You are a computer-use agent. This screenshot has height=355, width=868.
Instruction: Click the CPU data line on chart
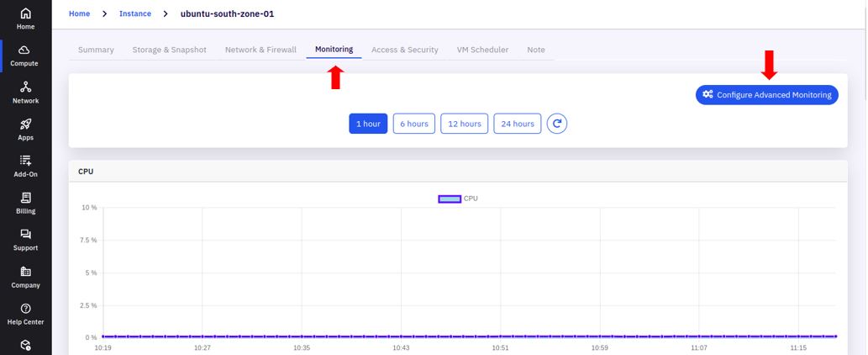[470, 336]
